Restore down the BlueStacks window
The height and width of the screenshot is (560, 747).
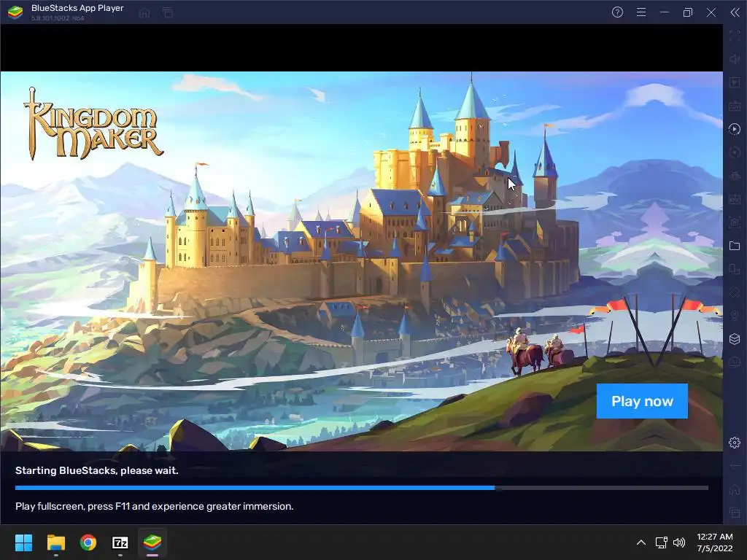pyautogui.click(x=688, y=12)
